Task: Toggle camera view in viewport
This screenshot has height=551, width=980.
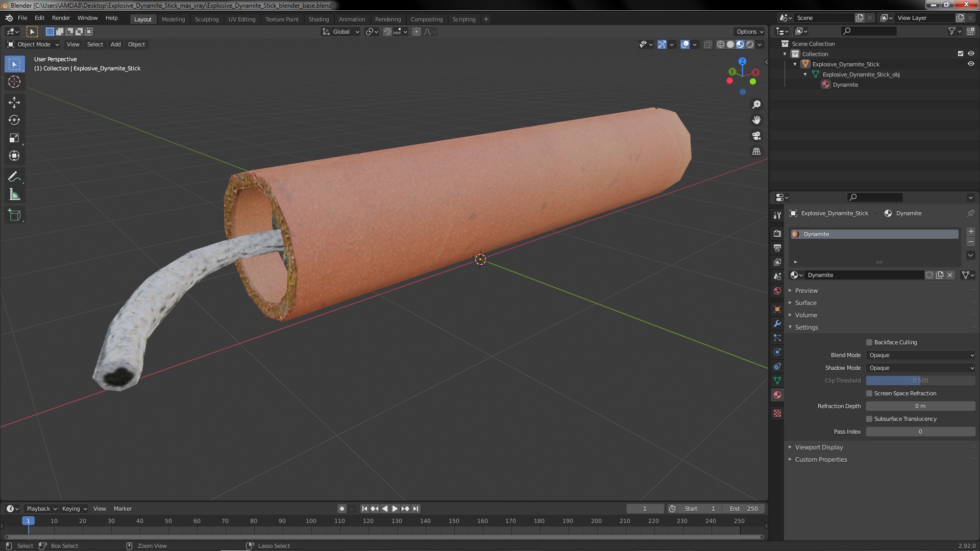Action: (756, 136)
